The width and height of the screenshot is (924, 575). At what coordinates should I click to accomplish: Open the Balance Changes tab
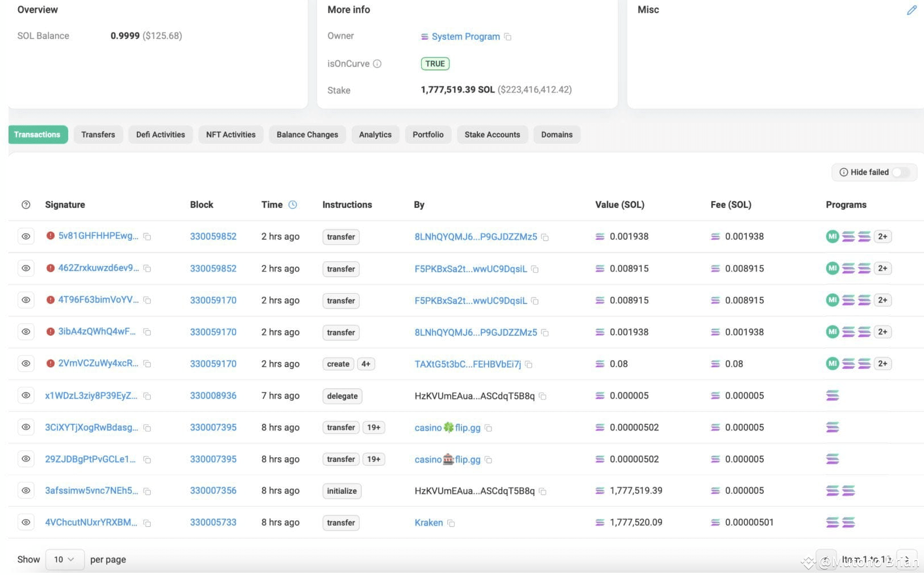(x=307, y=135)
